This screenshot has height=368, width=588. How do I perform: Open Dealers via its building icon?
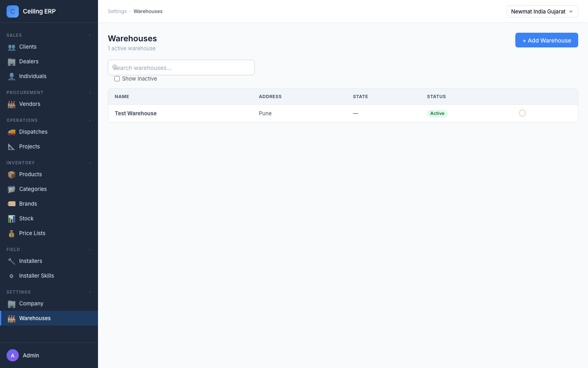click(11, 62)
